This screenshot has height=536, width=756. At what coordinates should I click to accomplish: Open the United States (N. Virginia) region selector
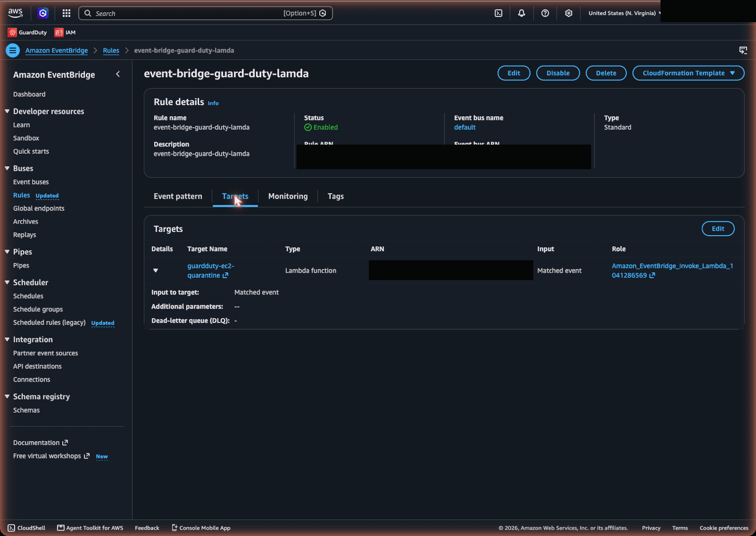[625, 13]
